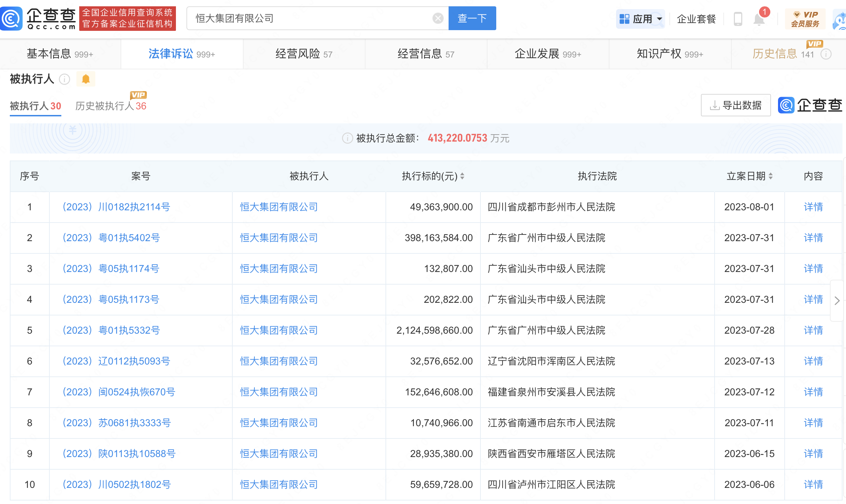Click the Qcc.com logo icon
This screenshot has width=846, height=504.
tap(12, 18)
